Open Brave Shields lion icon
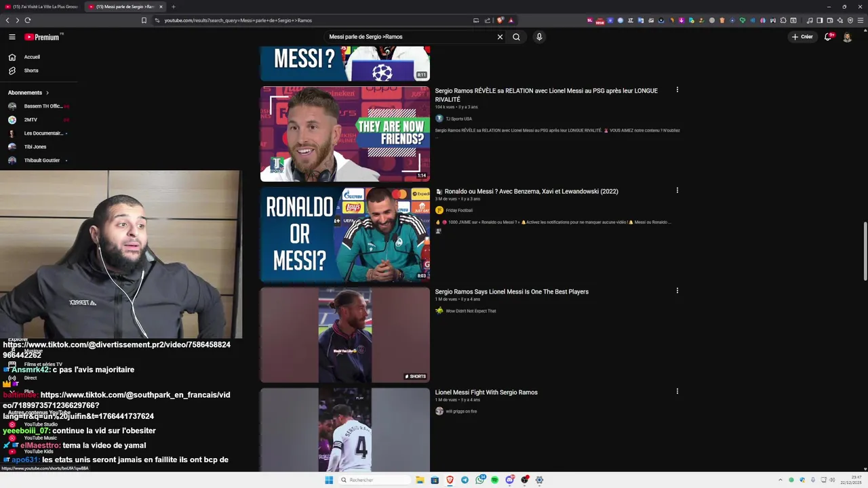This screenshot has width=868, height=488. tap(500, 20)
